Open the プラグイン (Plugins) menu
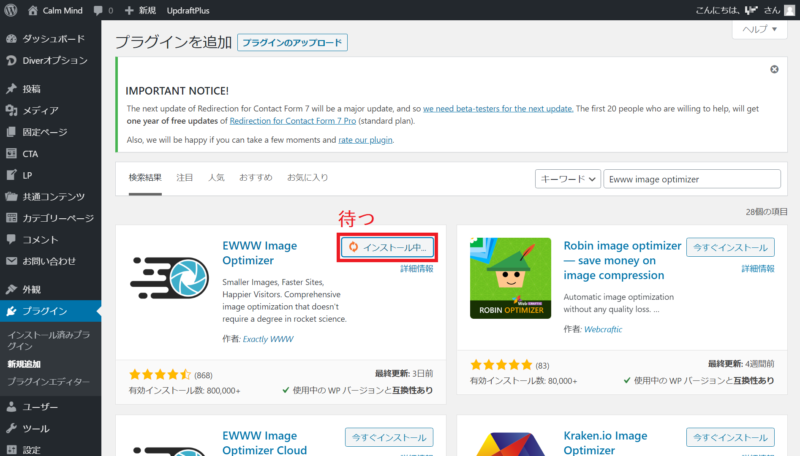The width and height of the screenshot is (800, 456). click(x=51, y=311)
